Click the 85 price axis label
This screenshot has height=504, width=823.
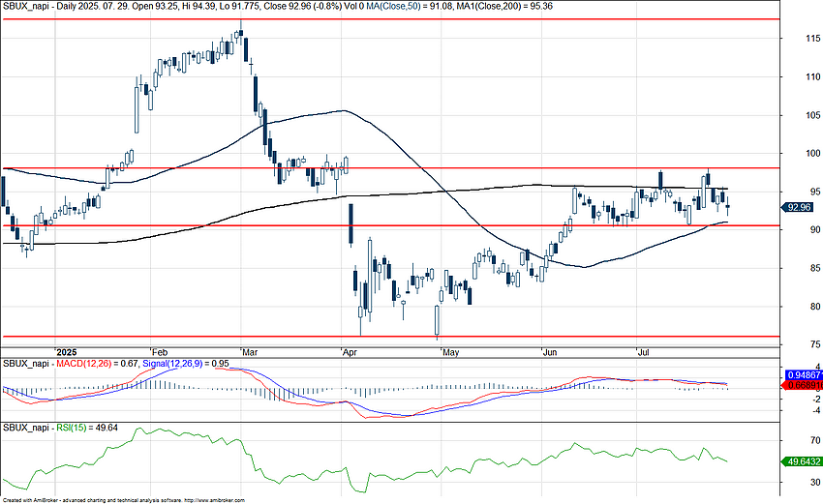point(815,268)
